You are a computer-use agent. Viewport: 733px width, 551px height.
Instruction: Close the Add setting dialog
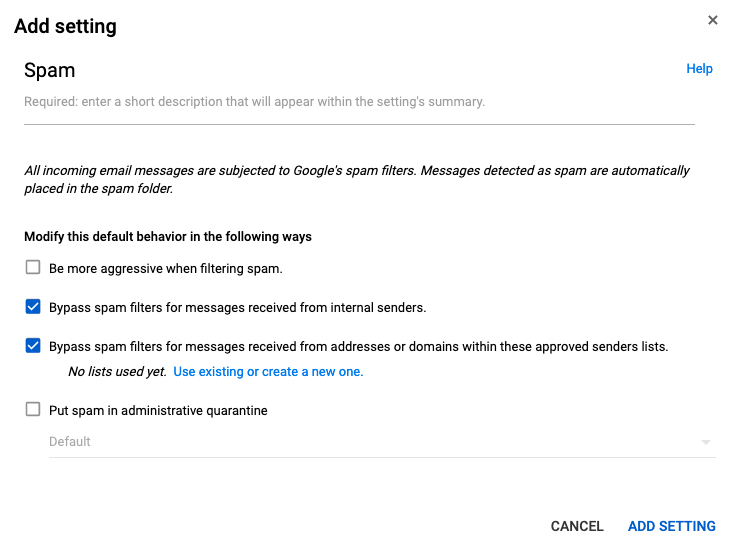click(x=713, y=20)
